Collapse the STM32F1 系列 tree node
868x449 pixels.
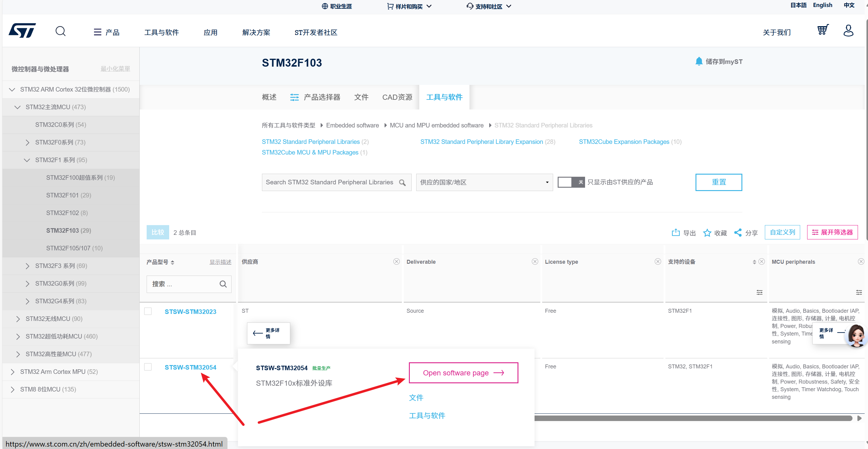pyautogui.click(x=27, y=160)
